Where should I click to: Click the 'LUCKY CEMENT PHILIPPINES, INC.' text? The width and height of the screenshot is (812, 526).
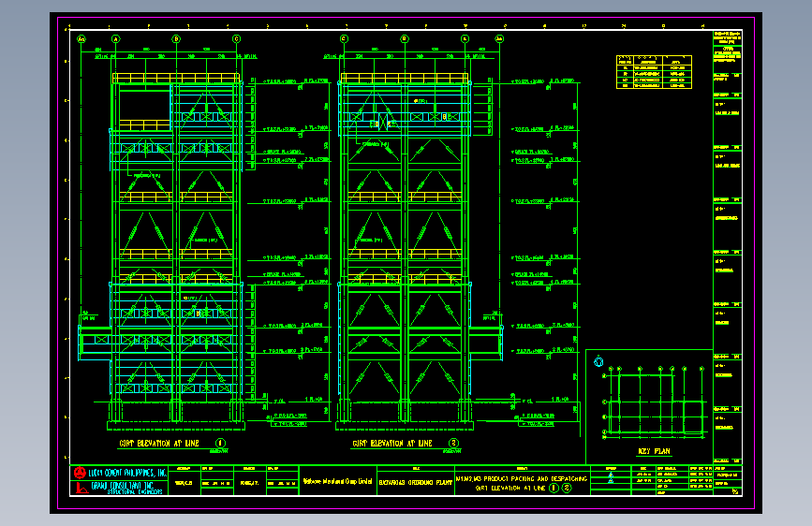127,473
